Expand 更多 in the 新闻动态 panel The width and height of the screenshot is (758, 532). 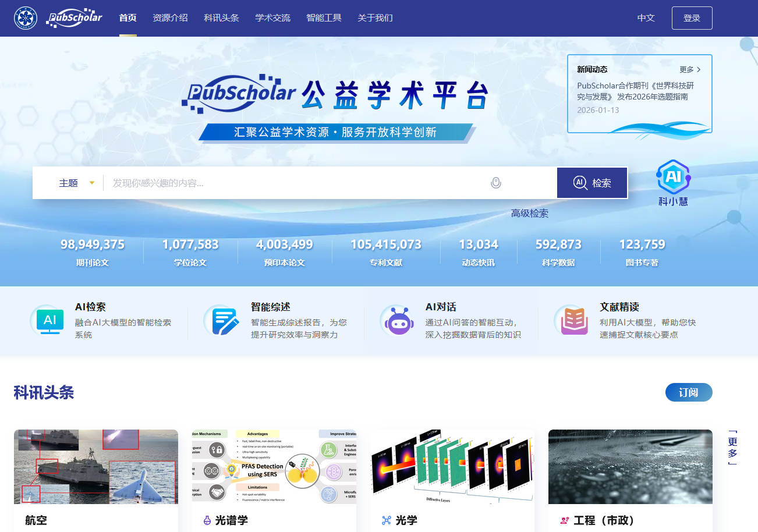[690, 69]
